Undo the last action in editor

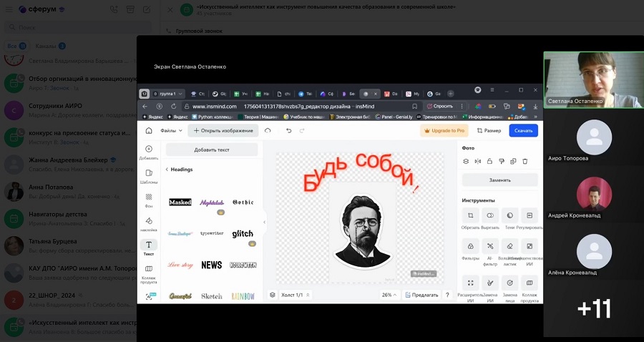click(289, 130)
